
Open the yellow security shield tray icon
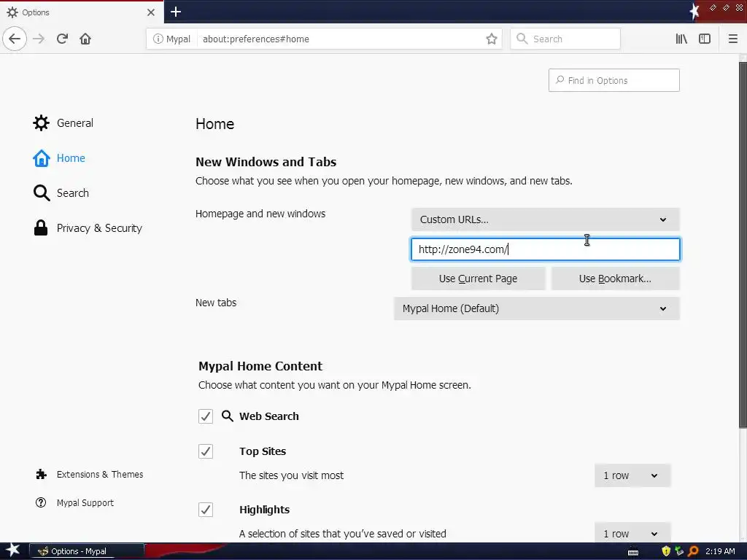coord(666,551)
